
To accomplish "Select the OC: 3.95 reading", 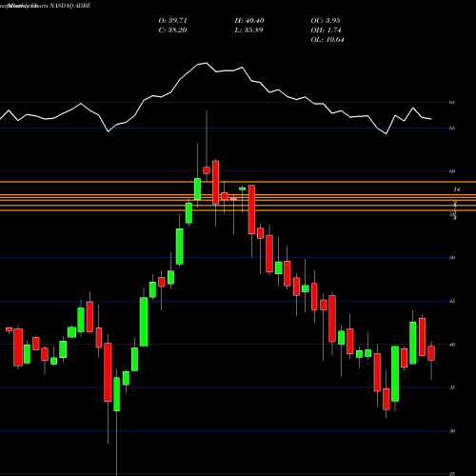I will tap(326, 21).
